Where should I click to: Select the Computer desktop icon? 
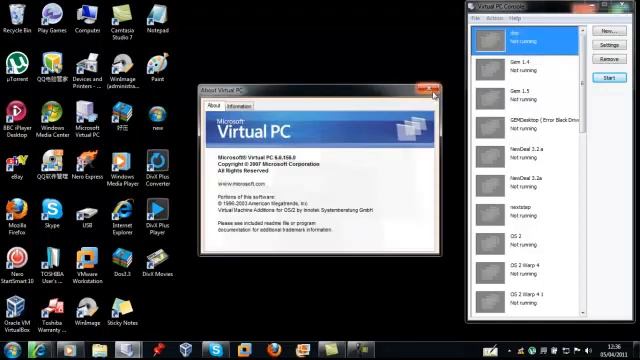click(x=87, y=19)
